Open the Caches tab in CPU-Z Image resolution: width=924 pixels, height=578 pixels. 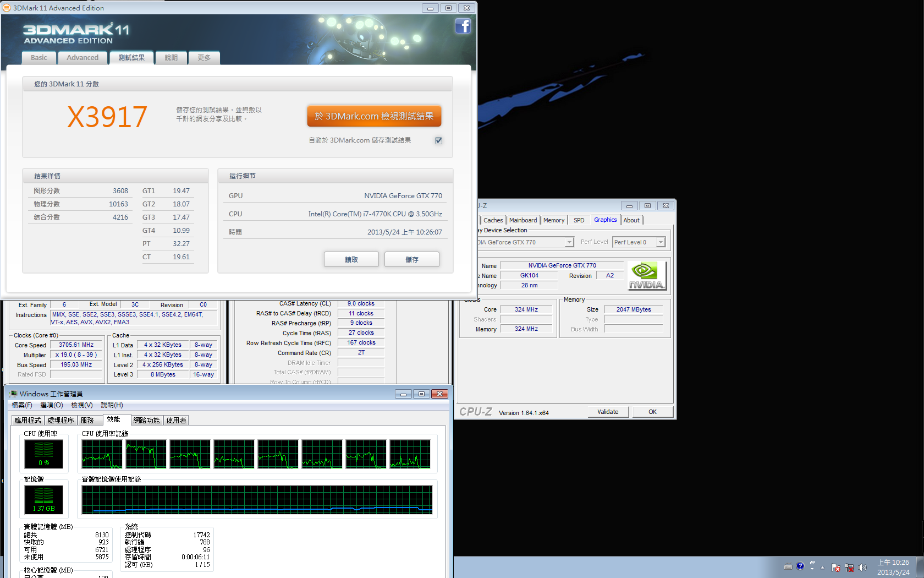point(493,220)
